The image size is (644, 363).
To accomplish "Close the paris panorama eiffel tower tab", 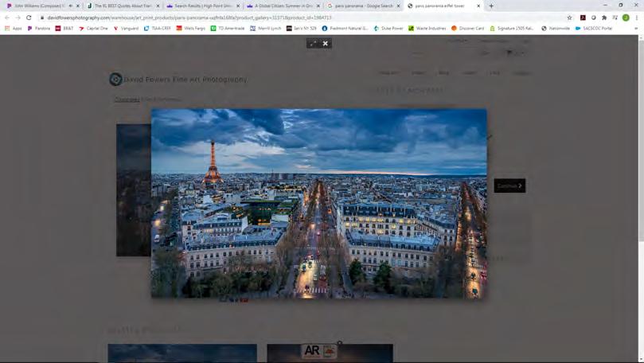I will (x=478, y=6).
